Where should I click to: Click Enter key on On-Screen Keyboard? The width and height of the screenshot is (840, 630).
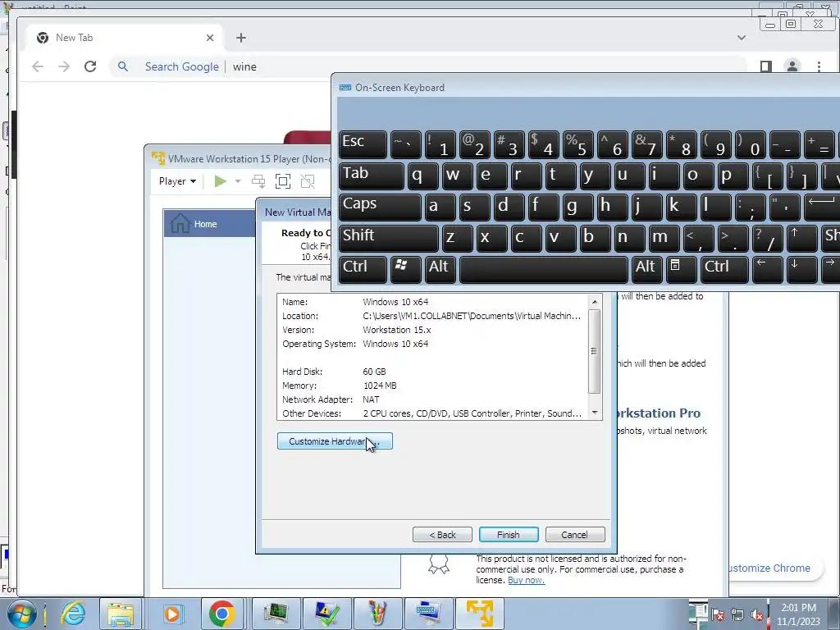pyautogui.click(x=822, y=207)
